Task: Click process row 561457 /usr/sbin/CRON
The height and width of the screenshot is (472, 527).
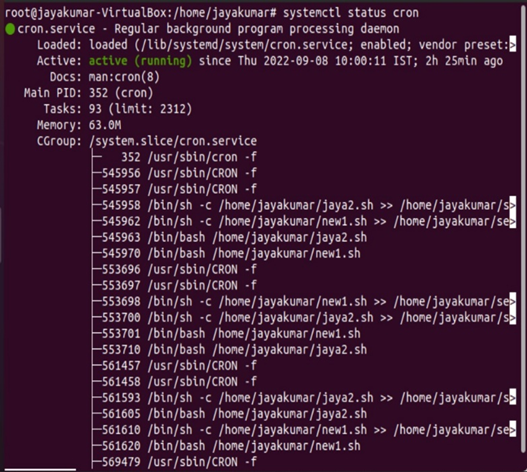Action: pyautogui.click(x=179, y=366)
